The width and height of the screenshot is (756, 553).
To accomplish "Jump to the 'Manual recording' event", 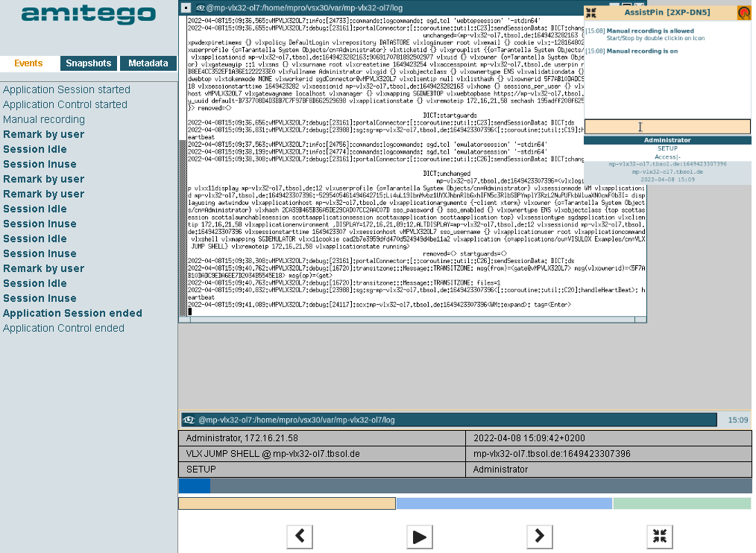I will point(44,119).
